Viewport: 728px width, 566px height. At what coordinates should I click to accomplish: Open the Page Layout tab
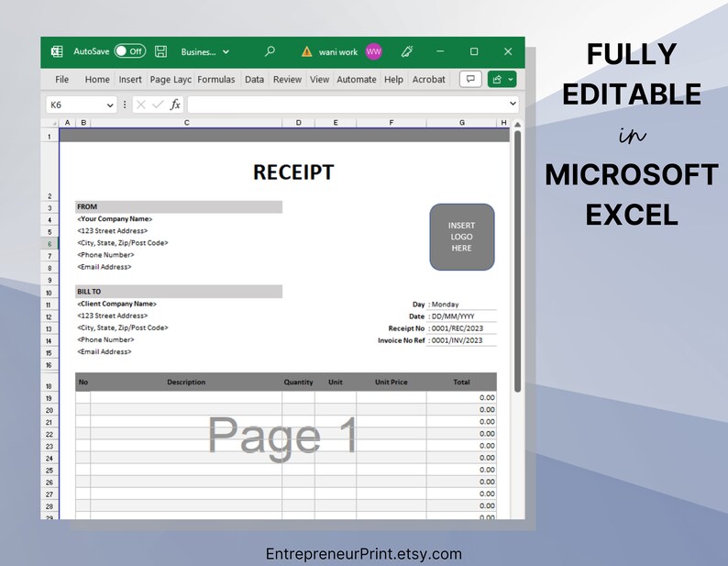pyautogui.click(x=171, y=80)
